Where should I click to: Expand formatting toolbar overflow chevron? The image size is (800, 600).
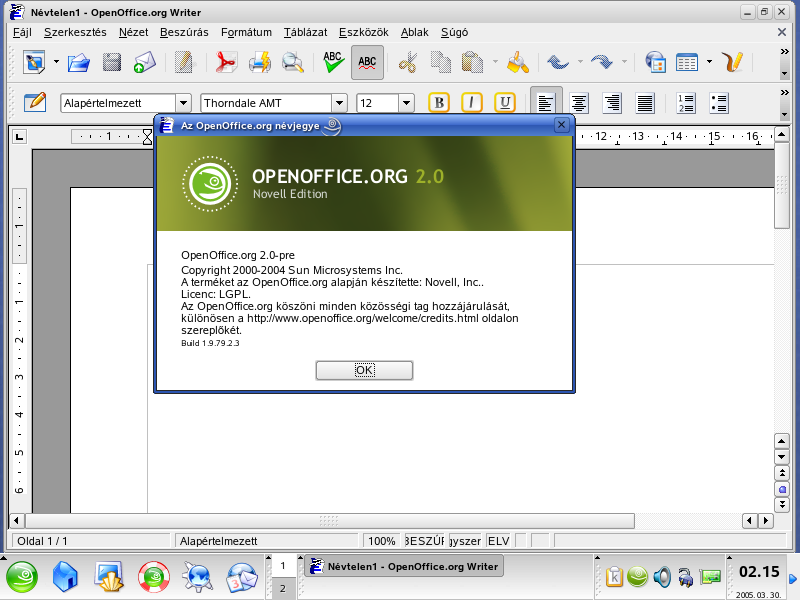tap(785, 92)
